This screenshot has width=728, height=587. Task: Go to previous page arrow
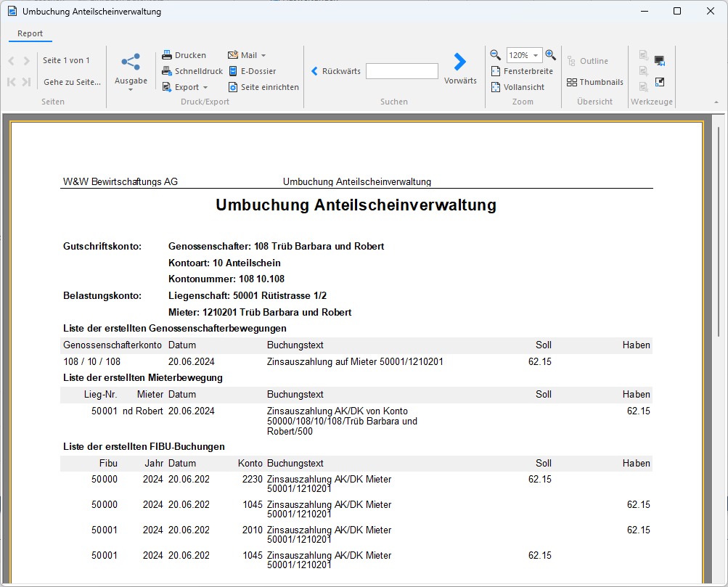12,61
